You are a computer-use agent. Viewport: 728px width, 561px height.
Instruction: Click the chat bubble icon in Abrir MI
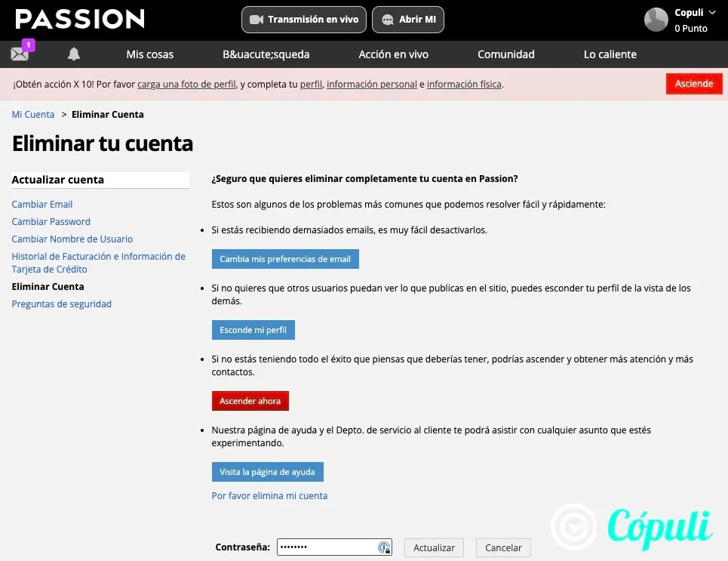tap(387, 20)
